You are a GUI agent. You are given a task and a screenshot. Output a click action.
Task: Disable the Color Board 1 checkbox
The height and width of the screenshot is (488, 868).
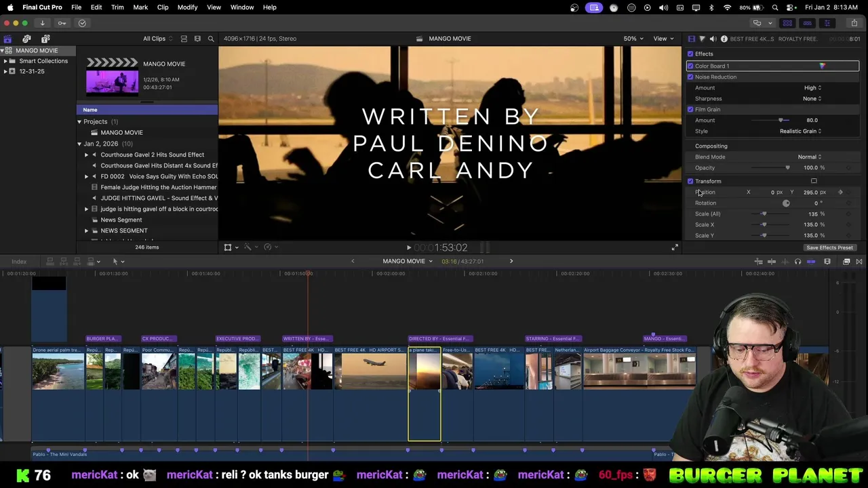(690, 66)
